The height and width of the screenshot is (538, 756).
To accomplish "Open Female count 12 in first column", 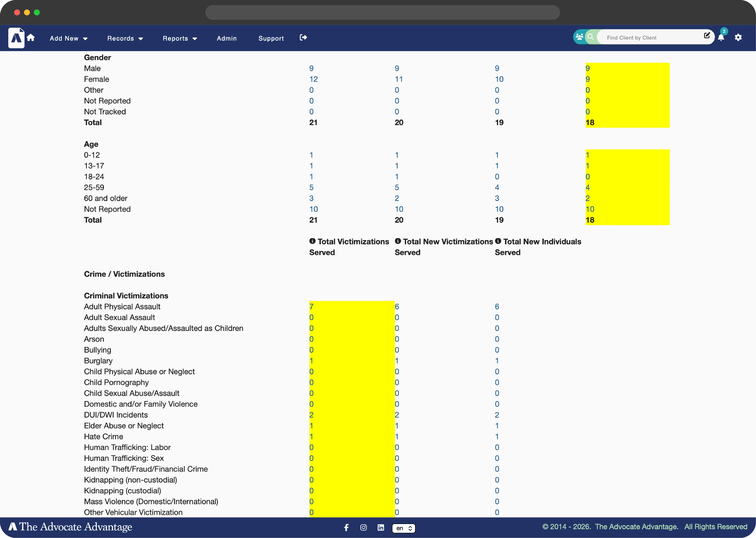I will click(313, 79).
